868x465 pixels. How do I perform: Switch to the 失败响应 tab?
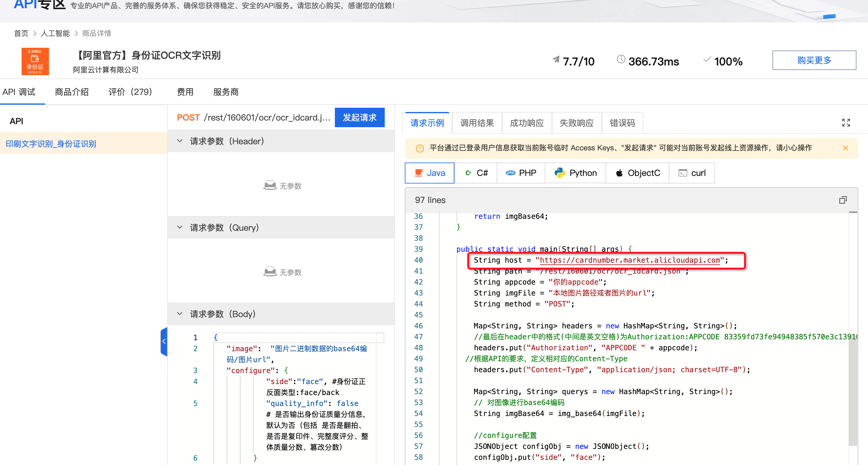[x=577, y=123]
